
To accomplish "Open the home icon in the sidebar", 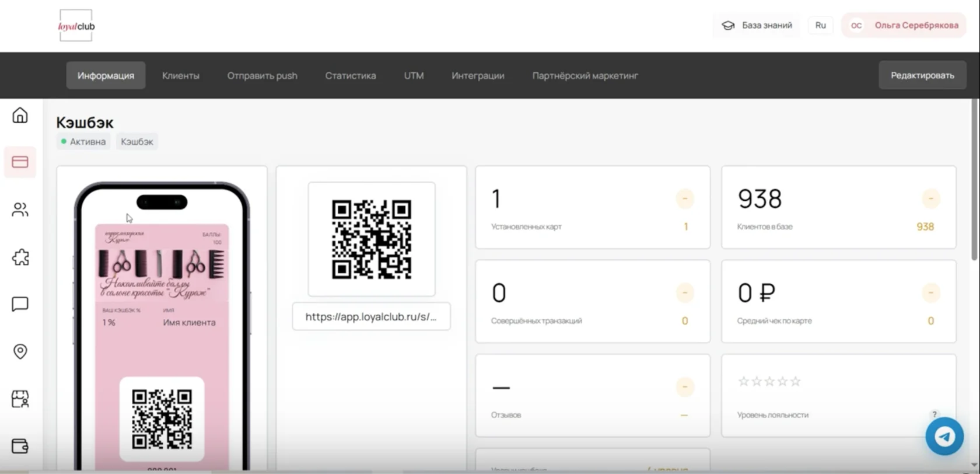I will [x=20, y=116].
